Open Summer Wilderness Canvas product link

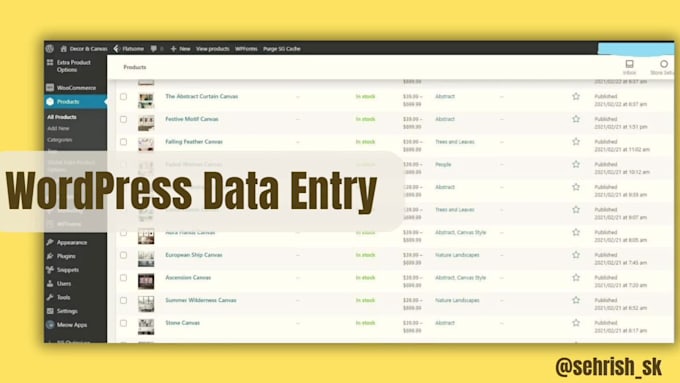[201, 300]
